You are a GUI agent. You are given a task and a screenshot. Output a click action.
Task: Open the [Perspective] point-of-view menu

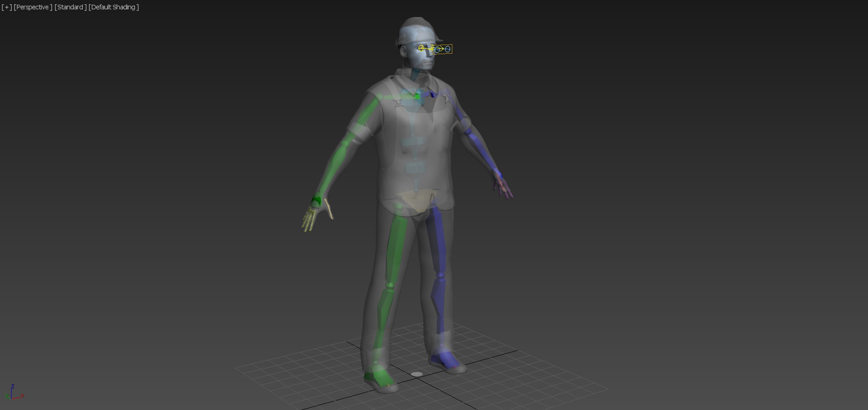point(33,7)
